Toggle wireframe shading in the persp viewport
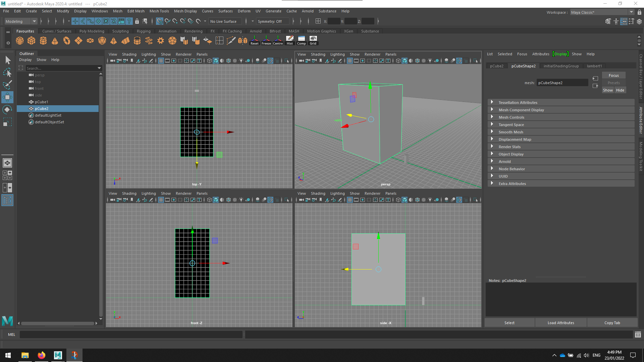 coord(398,61)
